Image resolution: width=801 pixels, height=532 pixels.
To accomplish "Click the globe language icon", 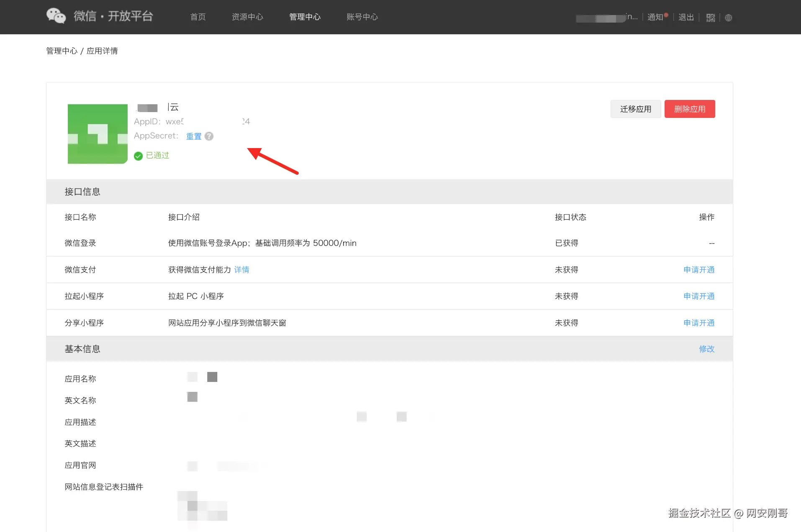I will (x=729, y=18).
